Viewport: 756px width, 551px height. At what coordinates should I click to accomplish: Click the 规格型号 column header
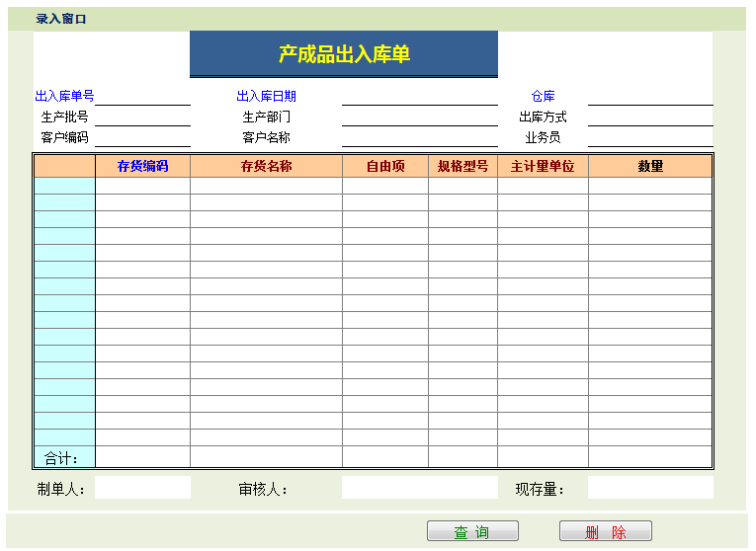pos(462,166)
